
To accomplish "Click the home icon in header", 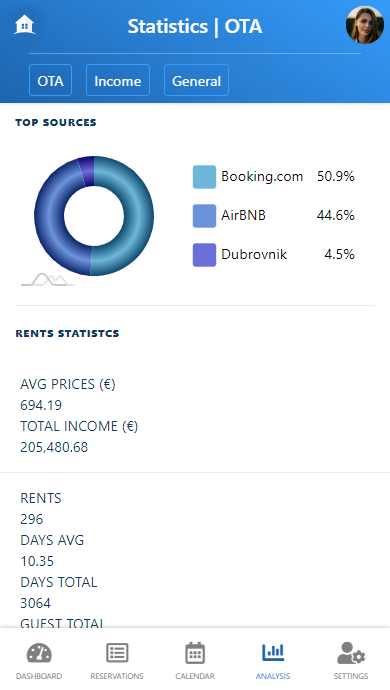I will [25, 25].
